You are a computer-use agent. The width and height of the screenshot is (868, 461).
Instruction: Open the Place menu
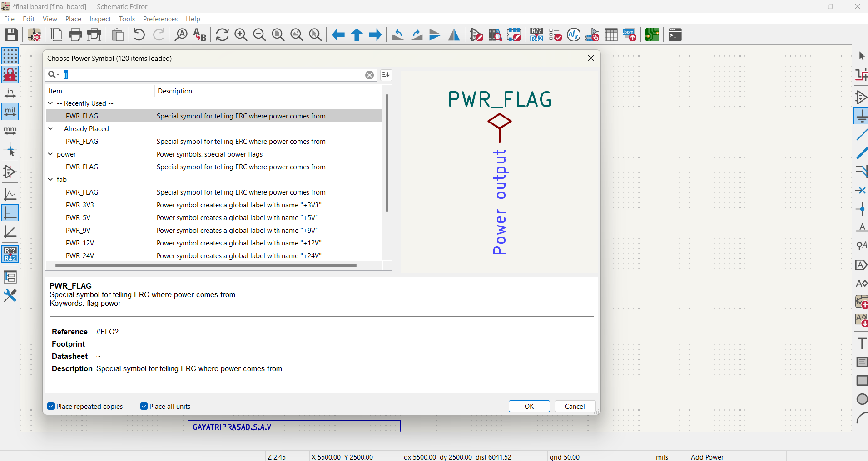73,19
